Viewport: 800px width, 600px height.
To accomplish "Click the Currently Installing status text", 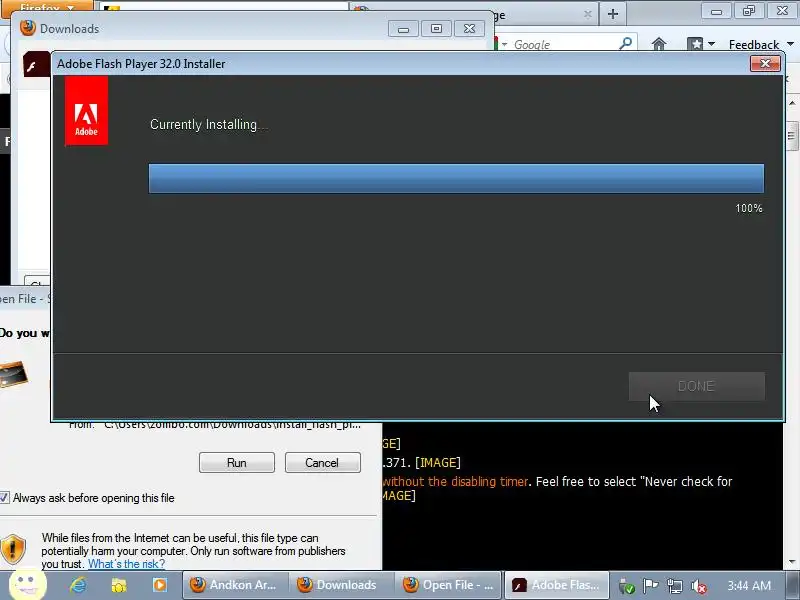I will tap(209, 125).
